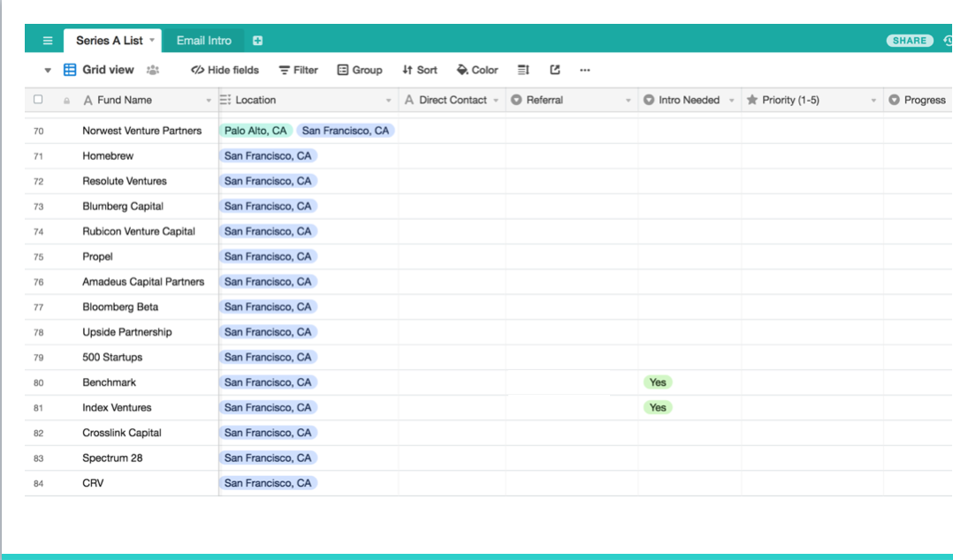Click San Francisco tag in Norwest row

pyautogui.click(x=345, y=131)
